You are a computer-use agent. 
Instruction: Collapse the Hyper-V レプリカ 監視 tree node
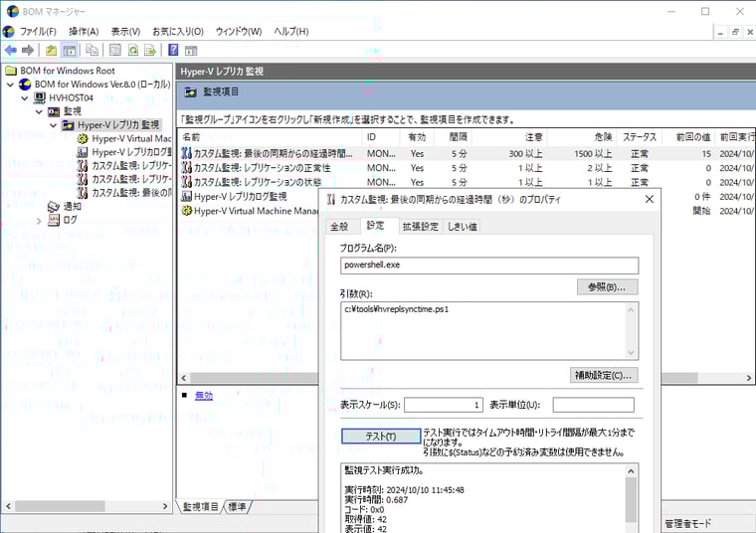[x=54, y=125]
